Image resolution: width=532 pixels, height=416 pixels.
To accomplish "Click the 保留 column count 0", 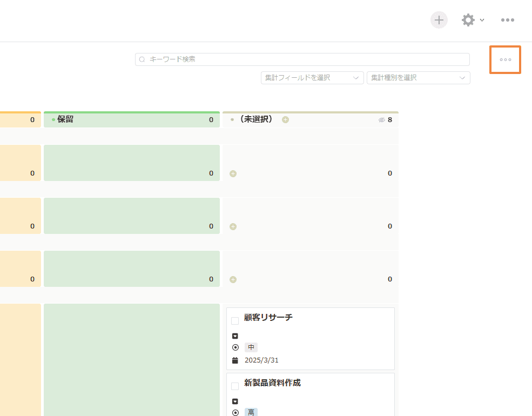I will pyautogui.click(x=211, y=120).
